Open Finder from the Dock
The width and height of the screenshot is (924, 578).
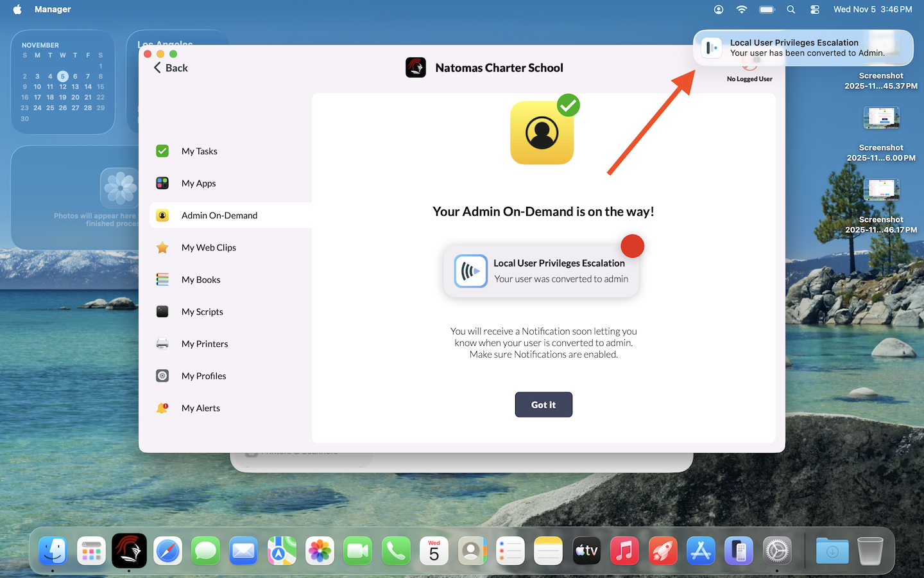tap(53, 551)
